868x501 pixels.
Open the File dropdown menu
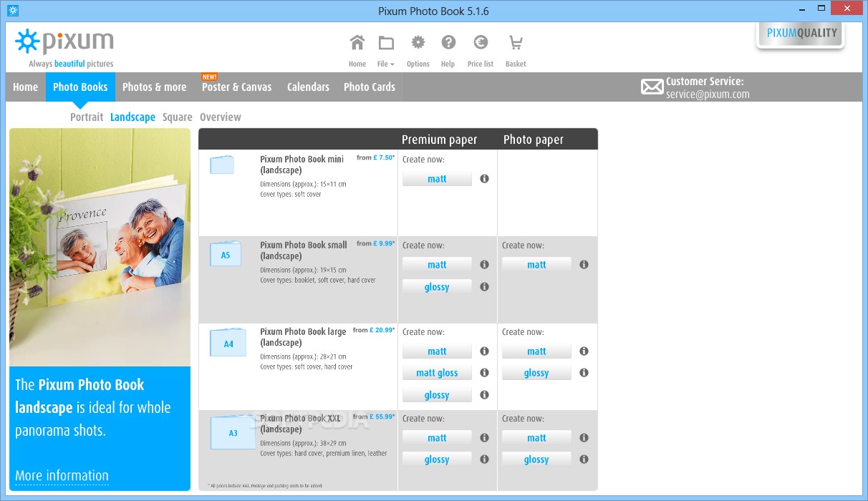pyautogui.click(x=386, y=49)
